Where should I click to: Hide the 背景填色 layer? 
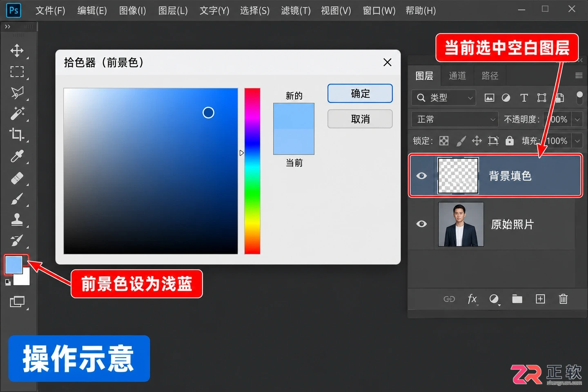421,176
